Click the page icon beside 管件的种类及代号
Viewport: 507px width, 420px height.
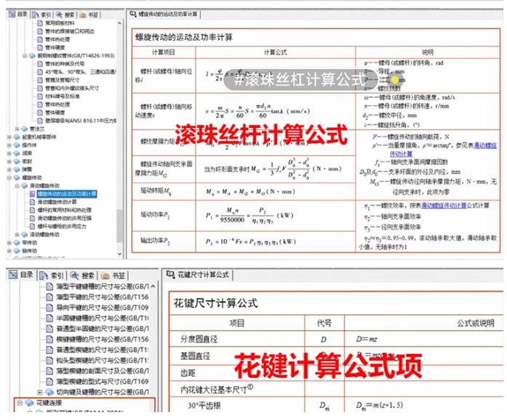click(x=40, y=64)
